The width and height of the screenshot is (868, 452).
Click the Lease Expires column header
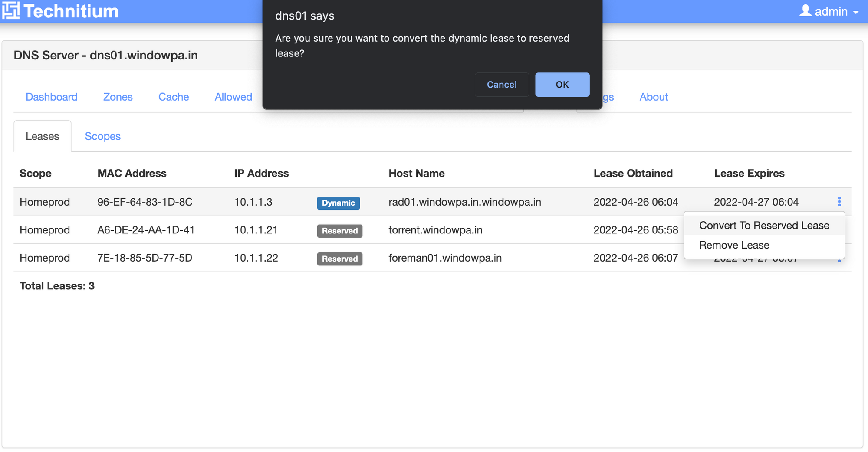750,174
